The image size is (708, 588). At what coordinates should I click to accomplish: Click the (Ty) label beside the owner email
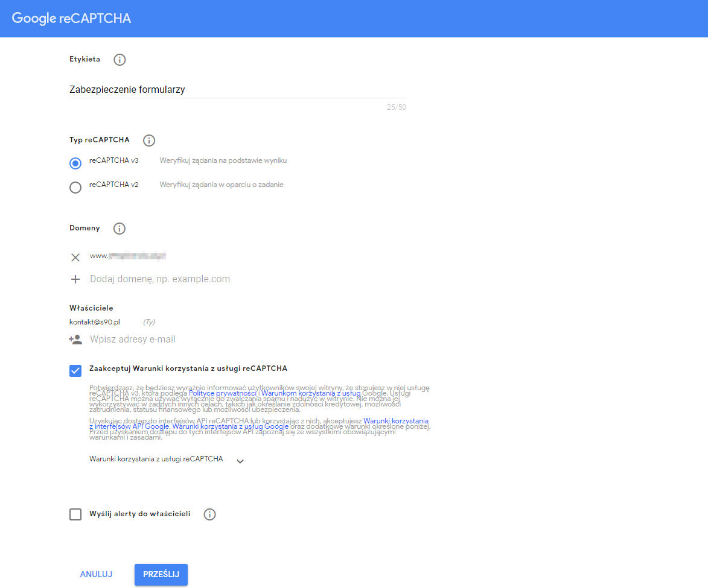pos(149,322)
